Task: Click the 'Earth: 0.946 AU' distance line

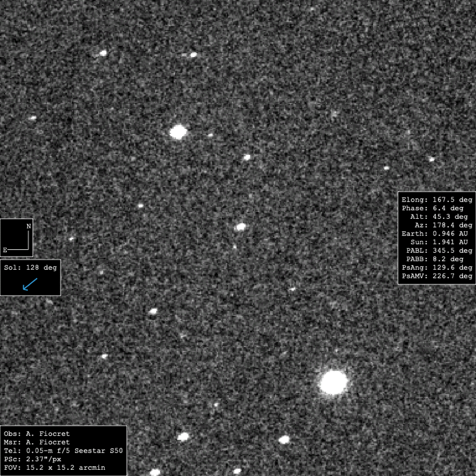Action: (x=434, y=234)
